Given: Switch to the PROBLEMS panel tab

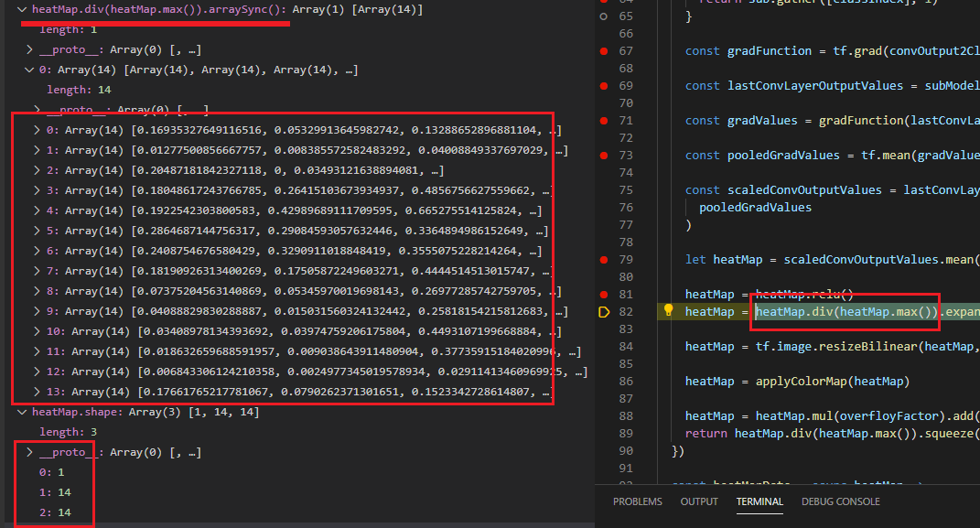Looking at the screenshot, I should click(x=638, y=501).
